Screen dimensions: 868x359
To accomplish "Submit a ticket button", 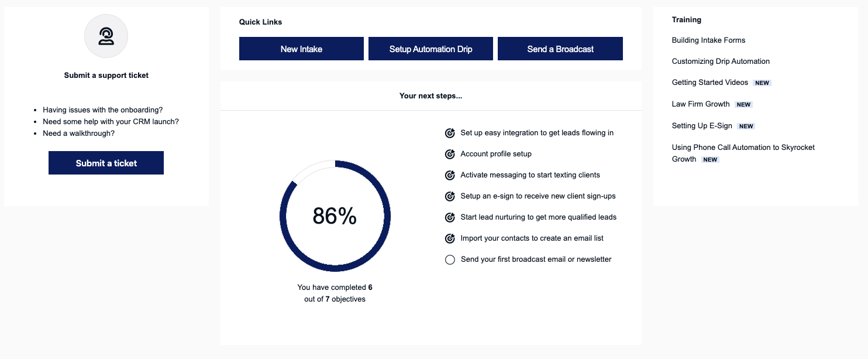I will click(x=106, y=163).
